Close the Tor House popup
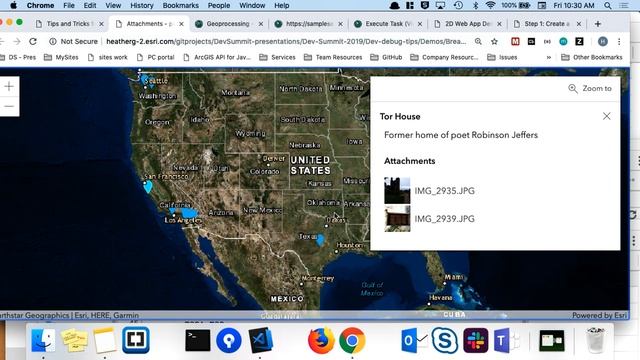 tap(607, 116)
